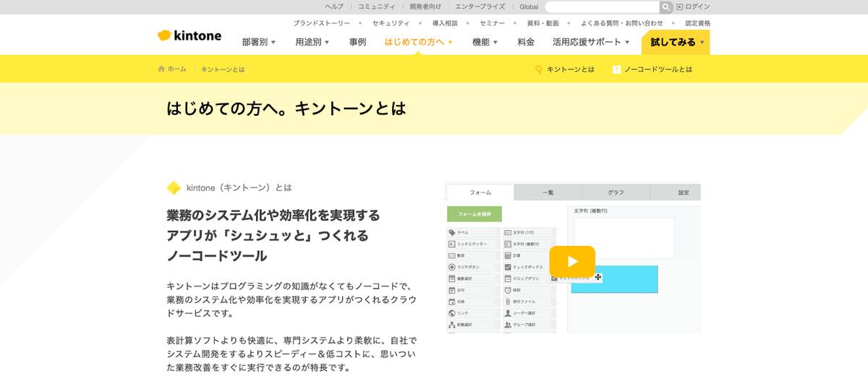
Task: Open the 開発者向け link
Action: pyautogui.click(x=425, y=7)
